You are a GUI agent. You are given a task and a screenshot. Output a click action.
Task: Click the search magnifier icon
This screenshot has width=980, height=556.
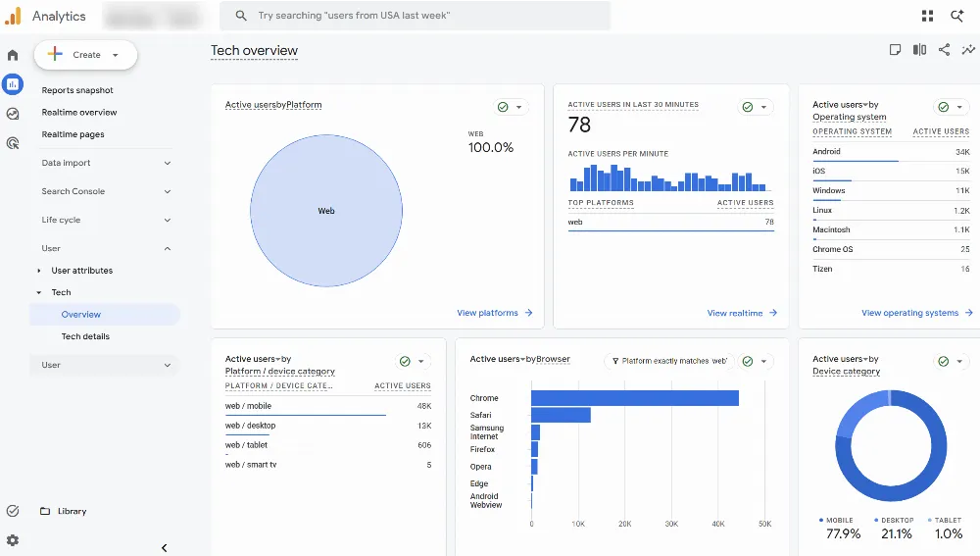pyautogui.click(x=241, y=16)
